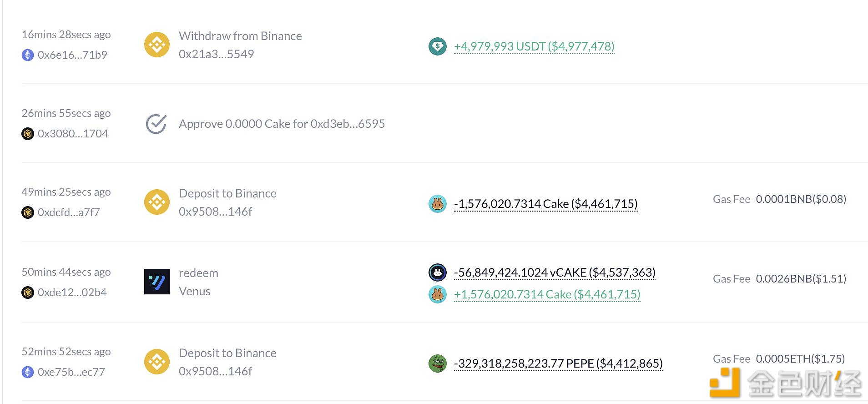Click the Cake icon in the Binance deposit row
868x404 pixels.
coord(438,204)
